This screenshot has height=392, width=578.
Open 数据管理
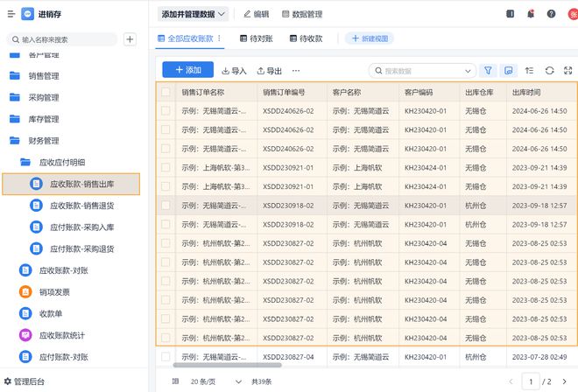pos(302,14)
